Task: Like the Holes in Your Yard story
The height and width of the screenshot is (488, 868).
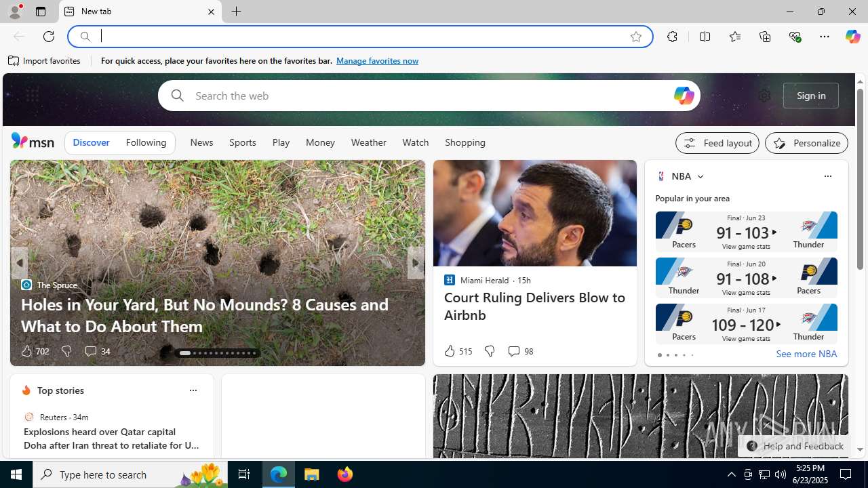Action: [x=34, y=351]
